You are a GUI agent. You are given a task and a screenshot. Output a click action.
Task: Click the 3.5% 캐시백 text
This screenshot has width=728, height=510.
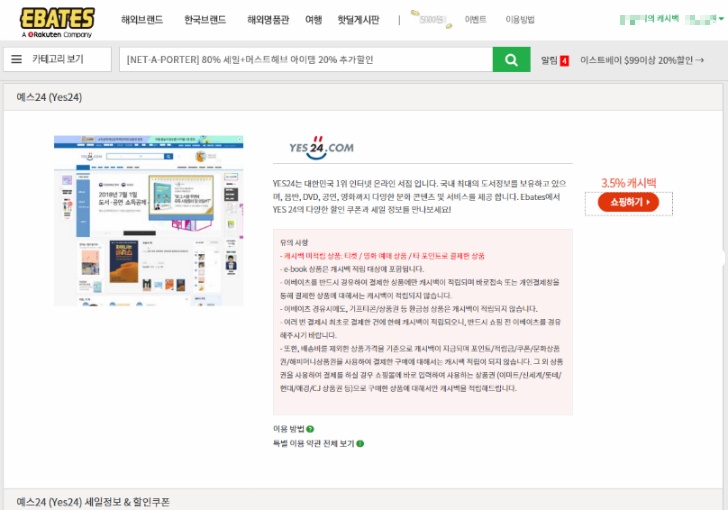tap(629, 183)
